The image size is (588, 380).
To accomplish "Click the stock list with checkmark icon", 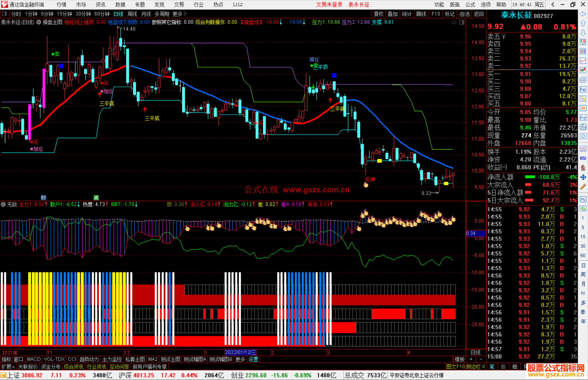I will point(583,42).
